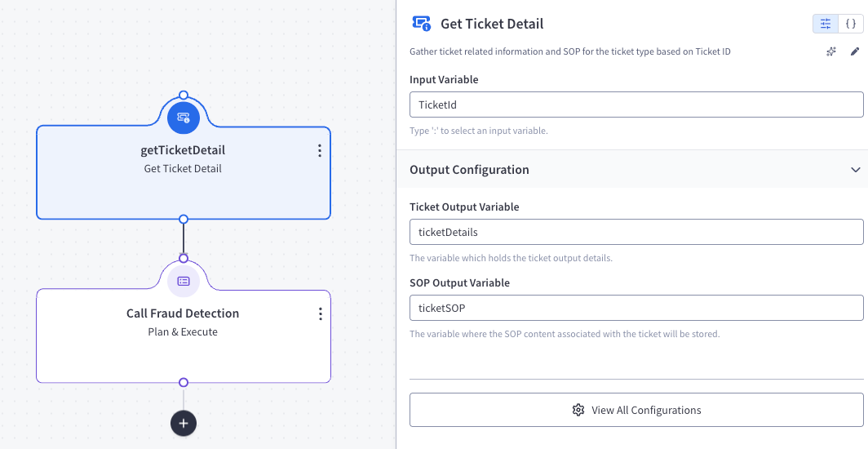
Task: Click the Ticket Output Variable field
Action: (636, 232)
